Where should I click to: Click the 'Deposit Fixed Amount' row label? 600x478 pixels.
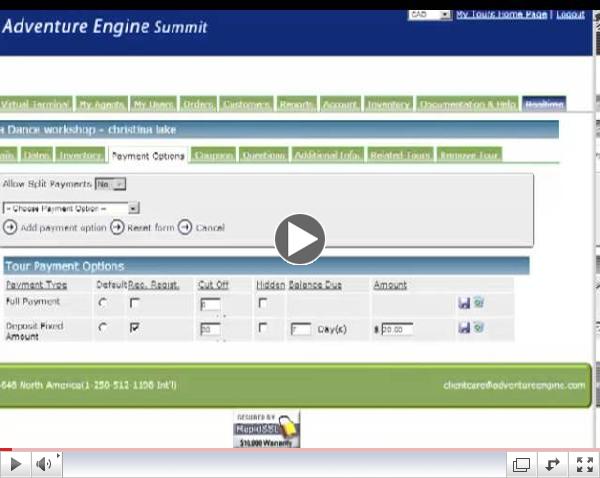pyautogui.click(x=34, y=331)
